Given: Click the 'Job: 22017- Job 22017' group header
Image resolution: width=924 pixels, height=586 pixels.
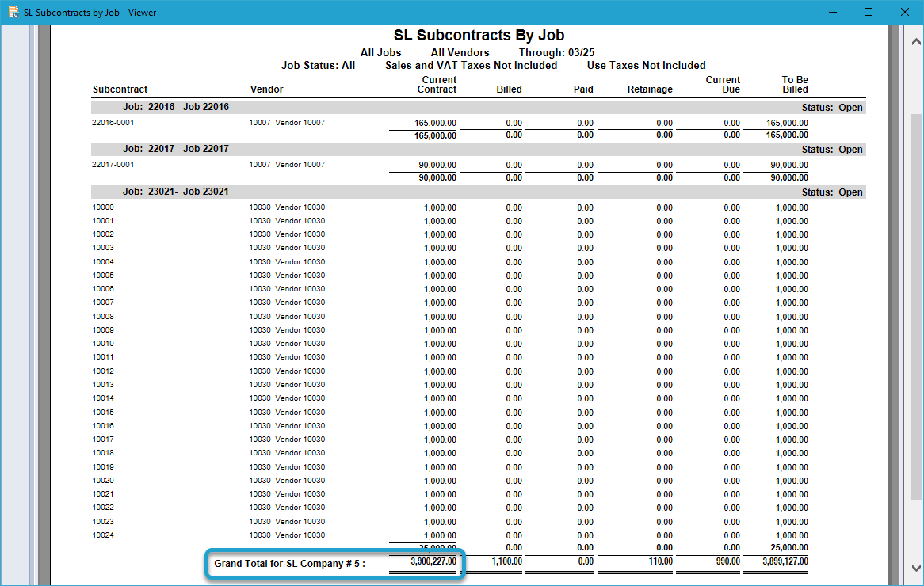Looking at the screenshot, I should (x=176, y=149).
